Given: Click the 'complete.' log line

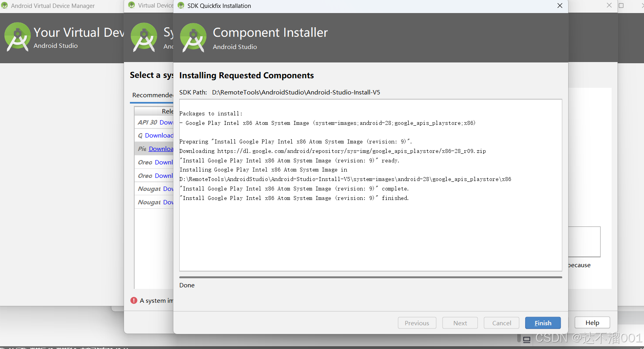Looking at the screenshot, I should coord(294,189).
